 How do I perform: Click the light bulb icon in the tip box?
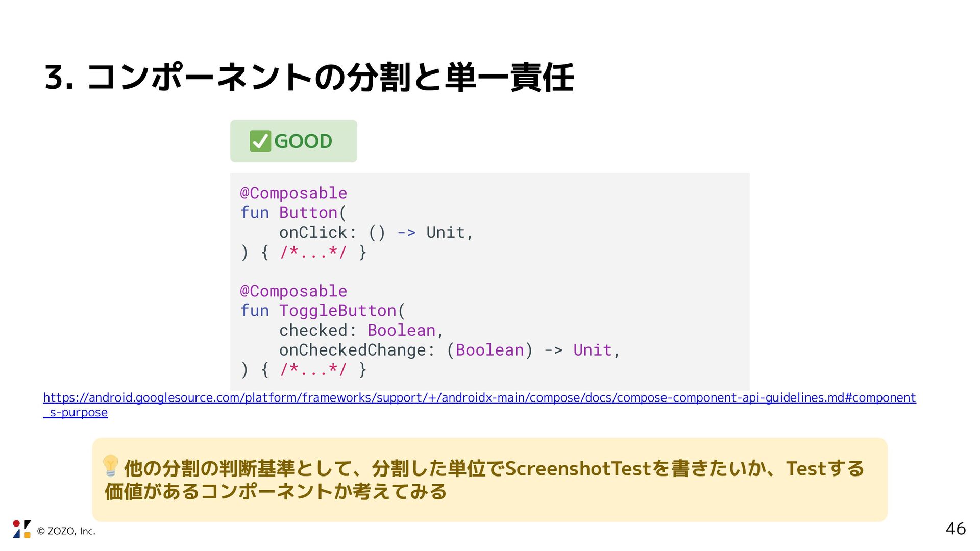111,465
